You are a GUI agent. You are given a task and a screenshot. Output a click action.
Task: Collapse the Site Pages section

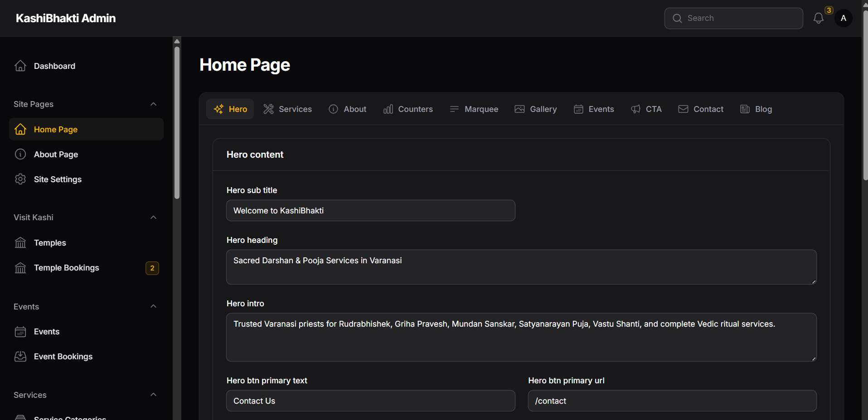(x=154, y=104)
